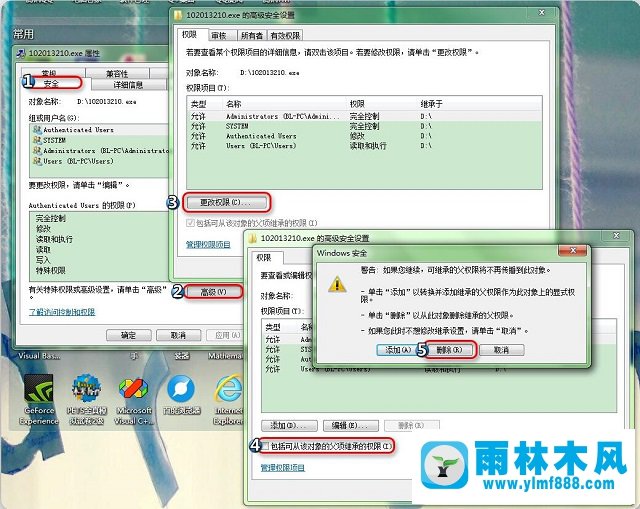Open 管理权限项目 link in front dialog
640x509 pixels.
click(x=282, y=467)
